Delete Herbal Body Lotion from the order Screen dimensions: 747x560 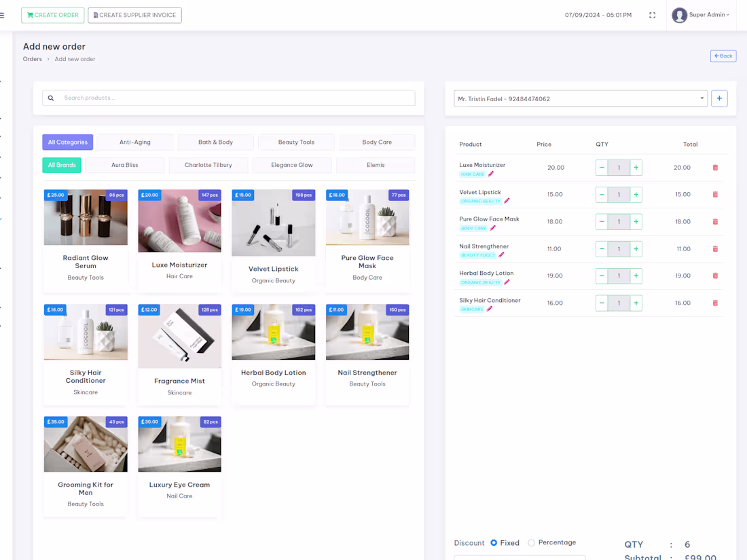tap(715, 276)
